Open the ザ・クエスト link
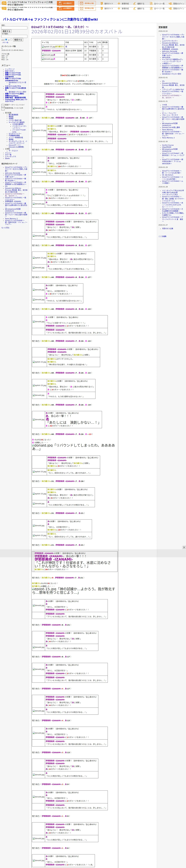 click(13, 151)
